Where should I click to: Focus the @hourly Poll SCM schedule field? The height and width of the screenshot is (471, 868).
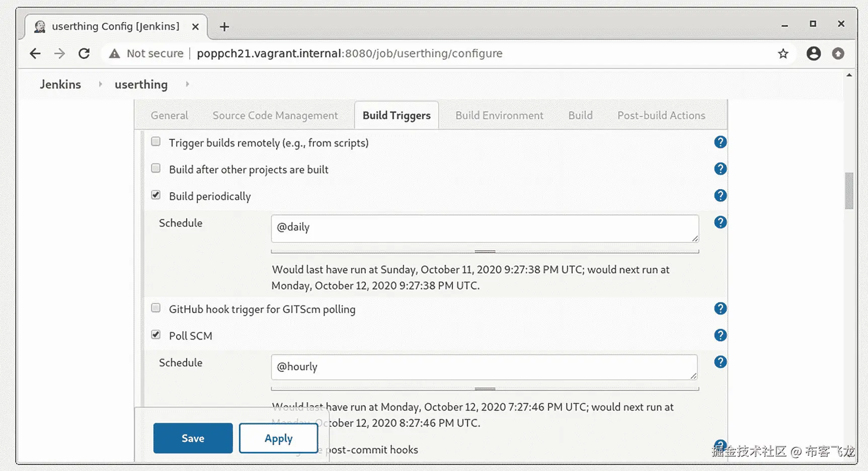tap(484, 367)
